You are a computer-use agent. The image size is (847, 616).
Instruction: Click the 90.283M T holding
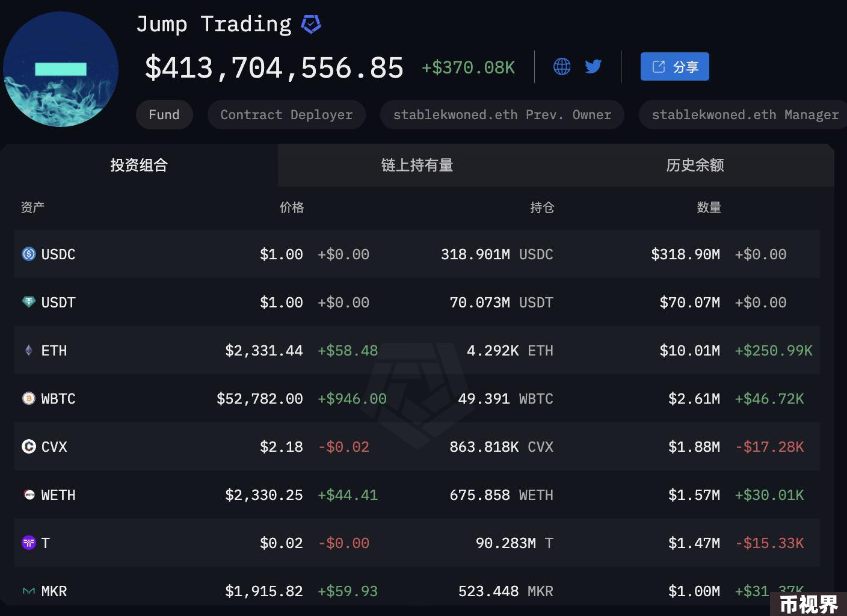point(514,543)
